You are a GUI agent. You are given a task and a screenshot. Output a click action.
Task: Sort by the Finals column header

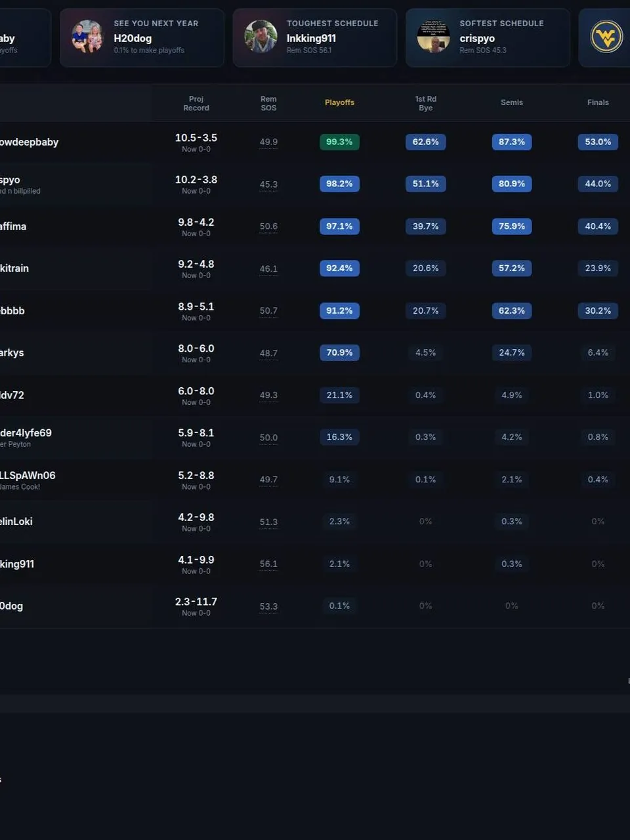pyautogui.click(x=598, y=102)
